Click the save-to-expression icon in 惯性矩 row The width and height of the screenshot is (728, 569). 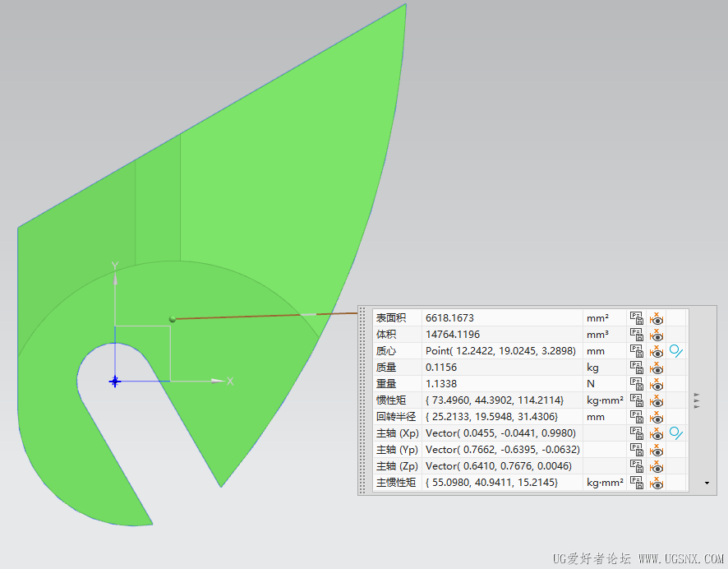click(x=636, y=400)
